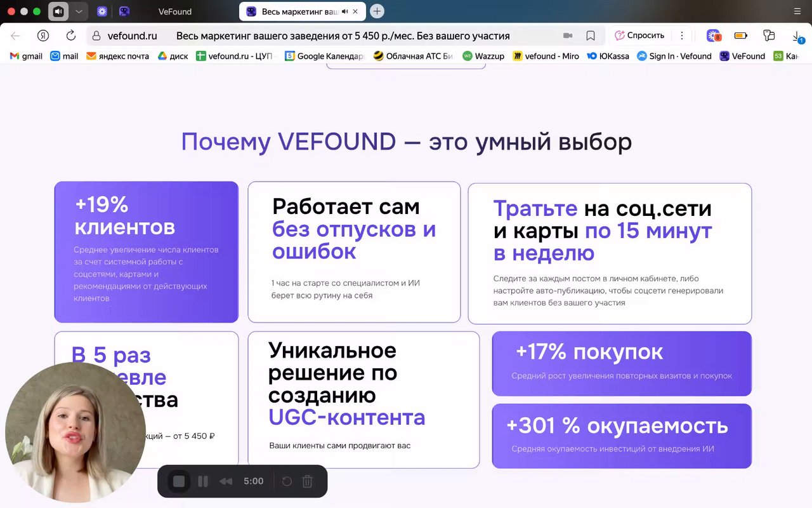Open the downloads arrow icon

pos(797,36)
